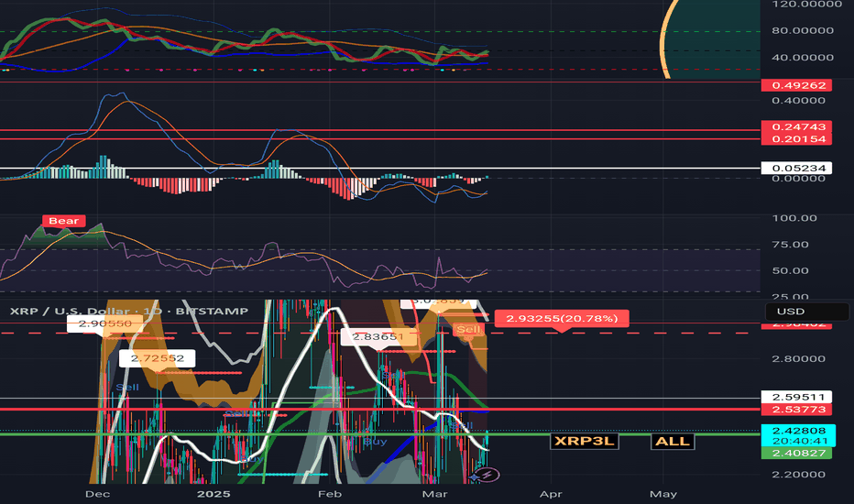
Task: Click the 2.59511 white price label
Action: 797,397
